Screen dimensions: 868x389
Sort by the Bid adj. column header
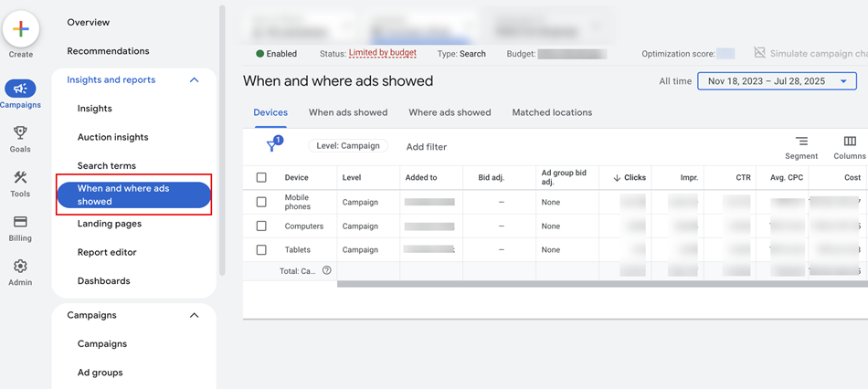coord(491,178)
